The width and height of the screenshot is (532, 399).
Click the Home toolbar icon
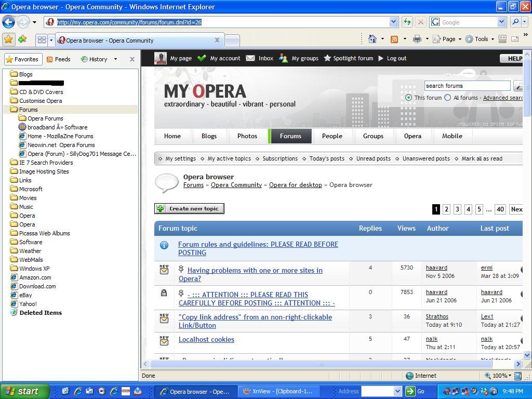pyautogui.click(x=372, y=39)
